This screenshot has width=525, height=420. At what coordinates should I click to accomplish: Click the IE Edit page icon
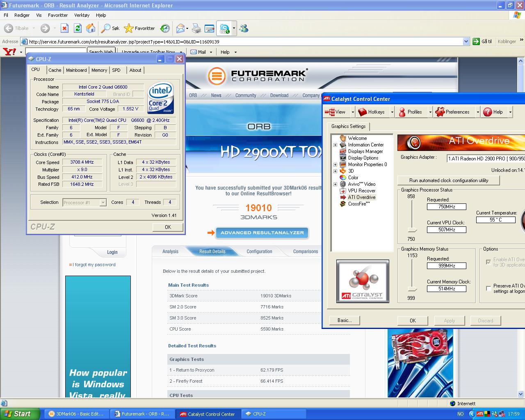point(210,28)
